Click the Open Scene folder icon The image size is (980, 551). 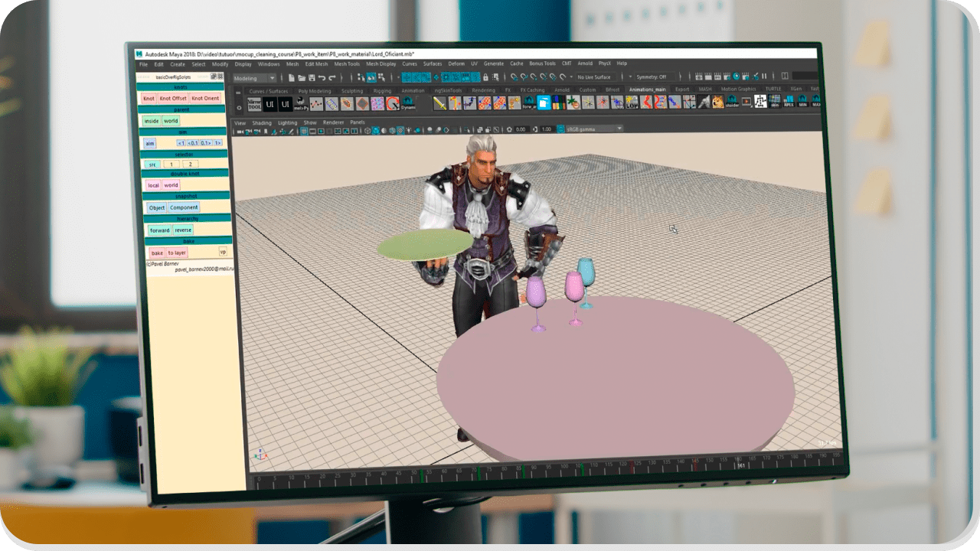pyautogui.click(x=302, y=78)
